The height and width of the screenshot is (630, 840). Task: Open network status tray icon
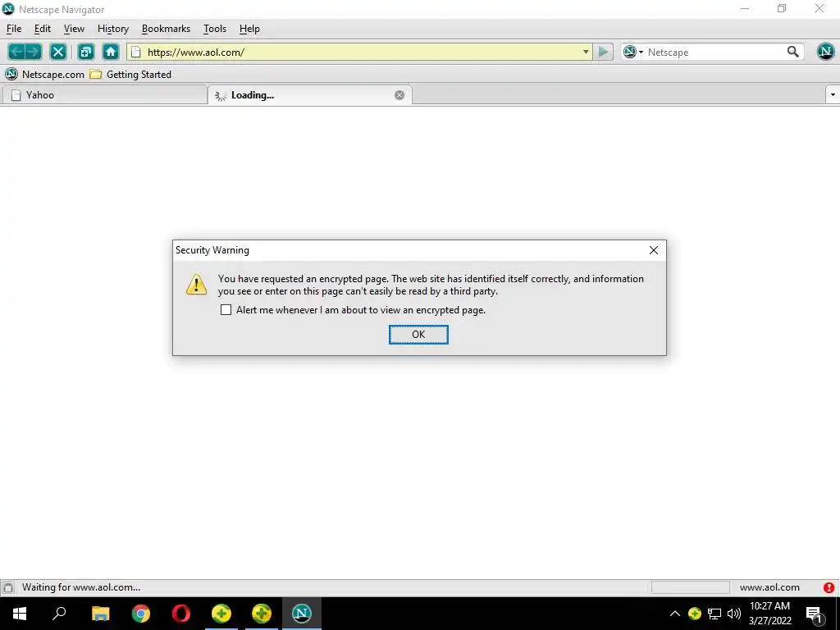(x=714, y=614)
